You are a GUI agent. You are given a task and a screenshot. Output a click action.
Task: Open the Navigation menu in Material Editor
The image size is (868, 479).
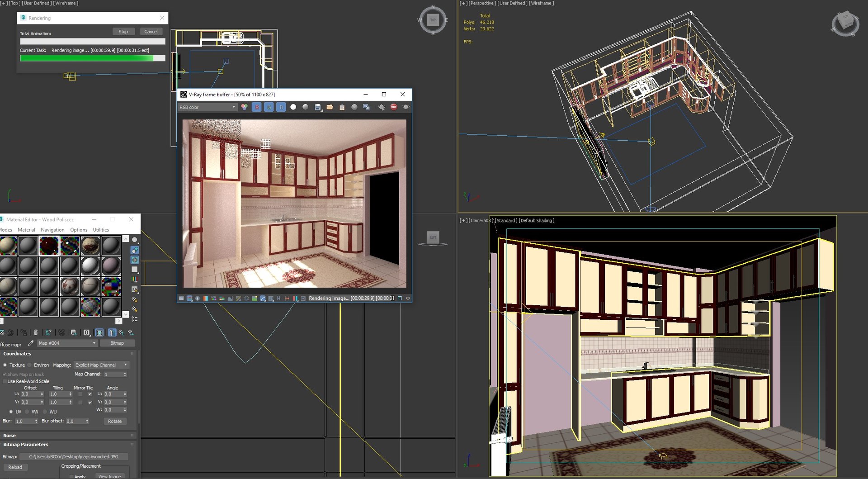pyautogui.click(x=52, y=230)
